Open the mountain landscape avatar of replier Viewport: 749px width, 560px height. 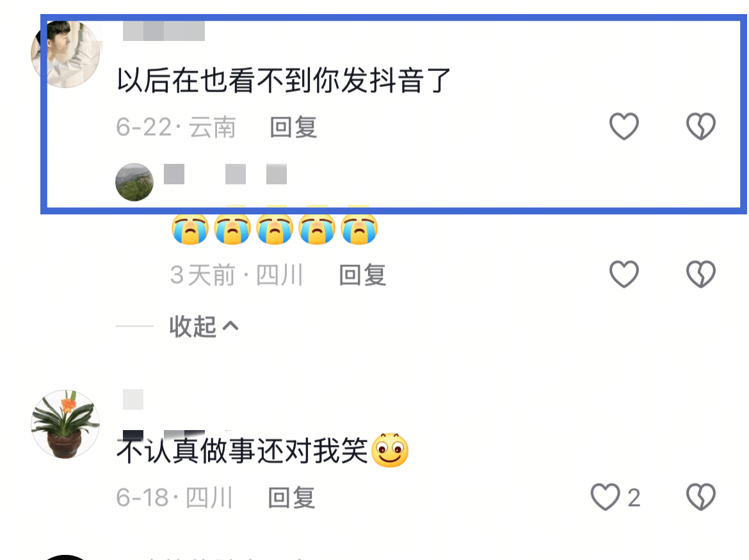pyautogui.click(x=134, y=182)
